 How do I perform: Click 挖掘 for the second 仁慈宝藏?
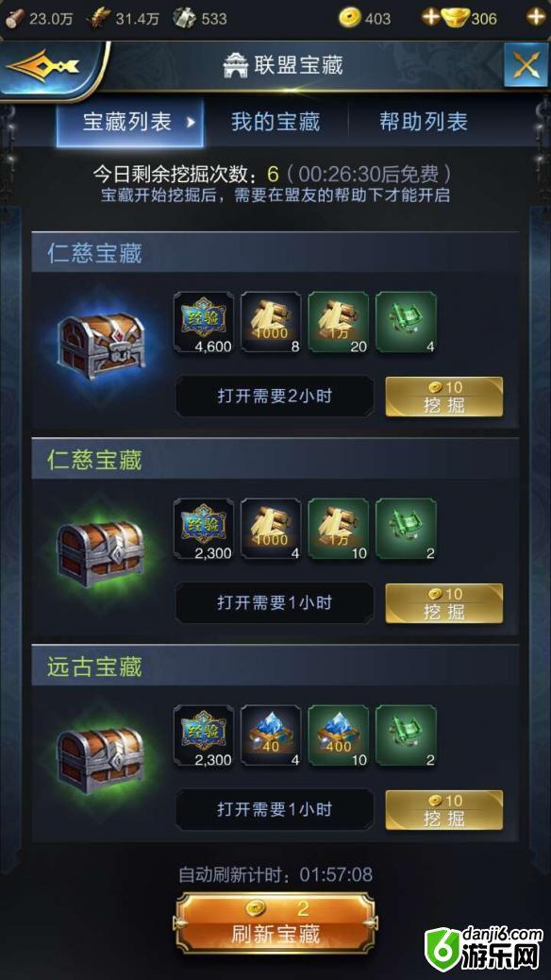pyautogui.click(x=444, y=603)
